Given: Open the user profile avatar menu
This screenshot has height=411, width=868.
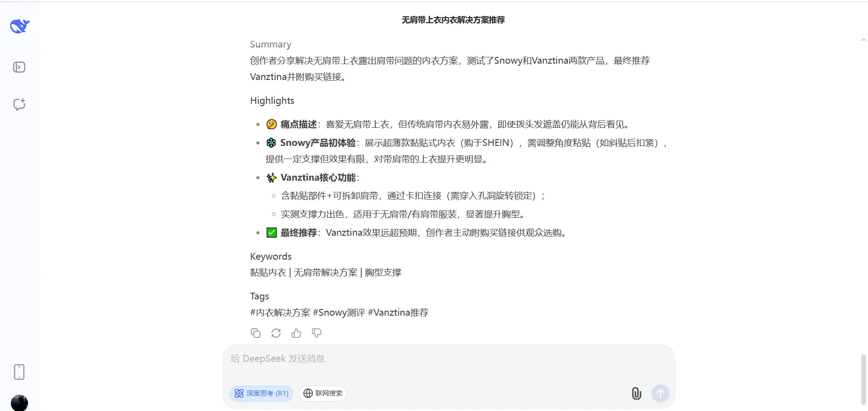Looking at the screenshot, I should point(19,402).
